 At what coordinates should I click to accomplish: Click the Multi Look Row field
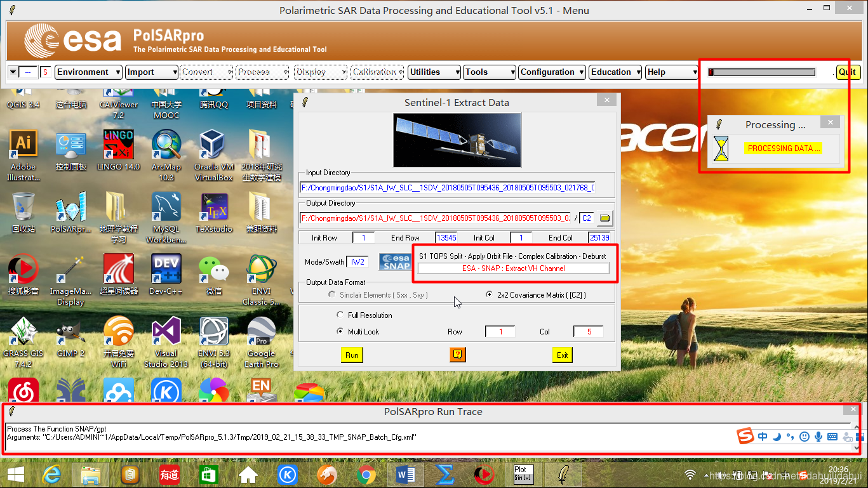coord(500,332)
